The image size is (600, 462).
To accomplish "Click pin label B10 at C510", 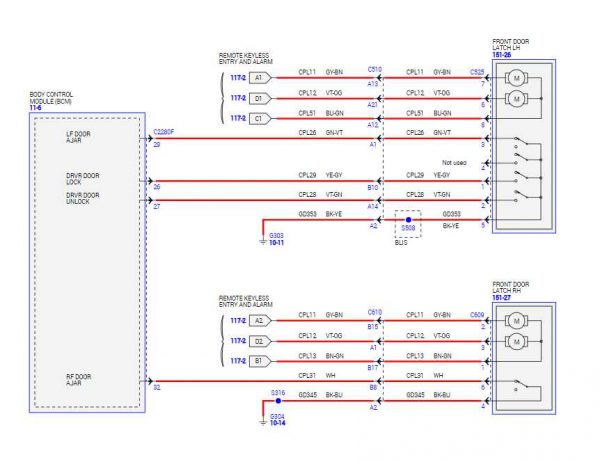I will pyautogui.click(x=373, y=188).
